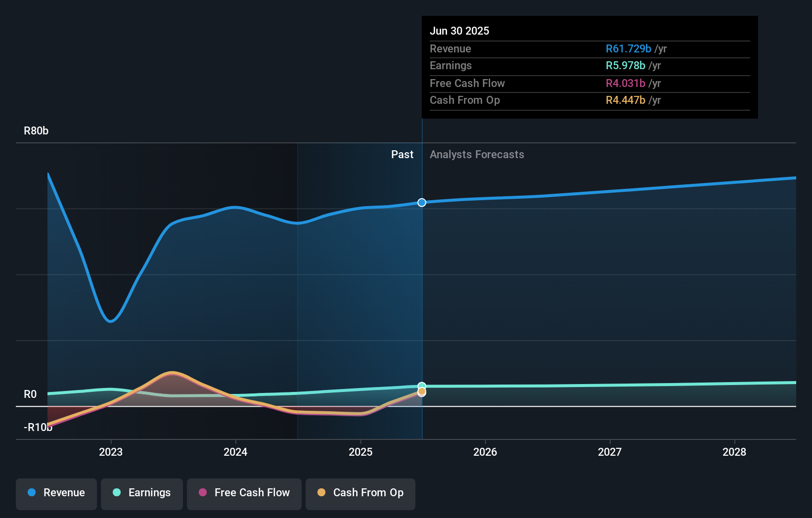Screen dimensions: 812x518
Task: Click the Cash From Op legend button
Action: click(x=361, y=493)
